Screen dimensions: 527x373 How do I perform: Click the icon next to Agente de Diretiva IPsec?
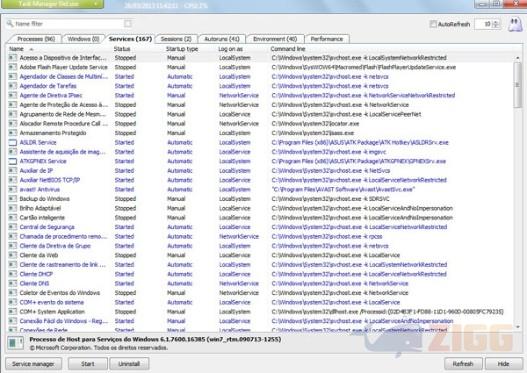(13, 95)
